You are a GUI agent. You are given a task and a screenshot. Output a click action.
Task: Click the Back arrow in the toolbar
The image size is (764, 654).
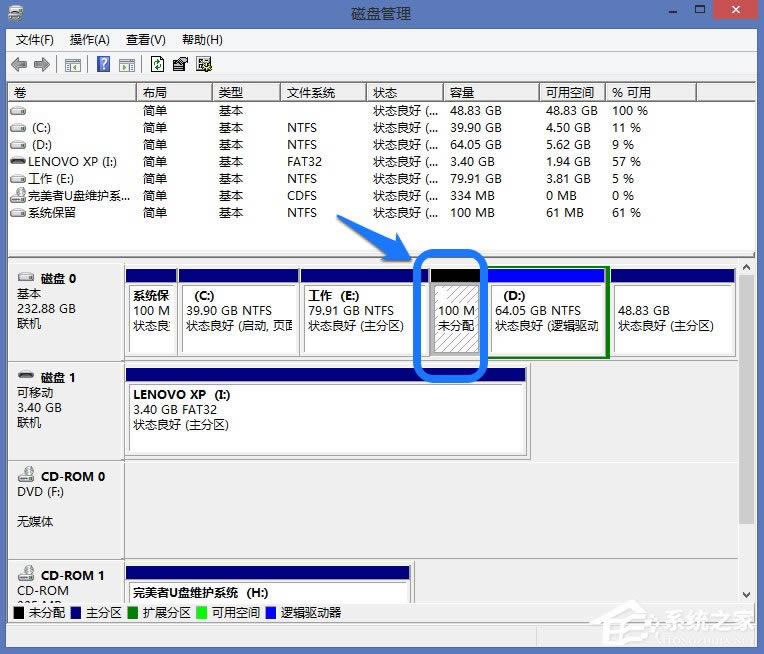19,65
